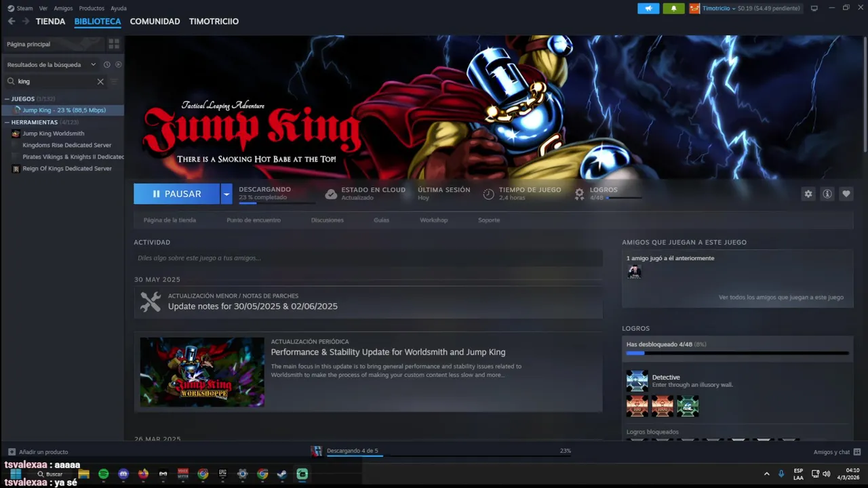Click the Logros gear badge icon
The height and width of the screenshot is (488, 868).
click(579, 194)
